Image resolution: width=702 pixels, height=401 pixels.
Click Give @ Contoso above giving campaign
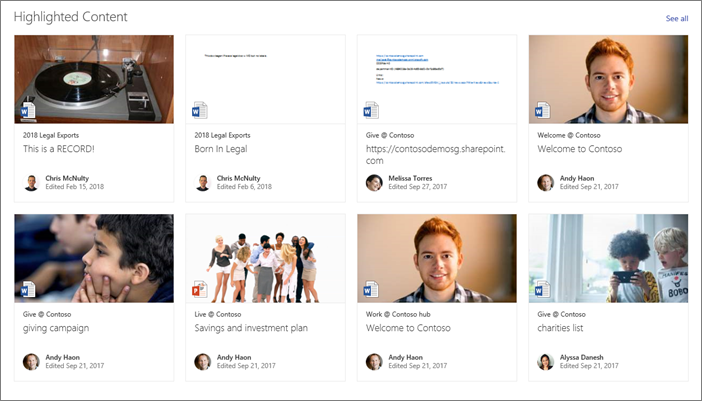pyautogui.click(x=47, y=314)
